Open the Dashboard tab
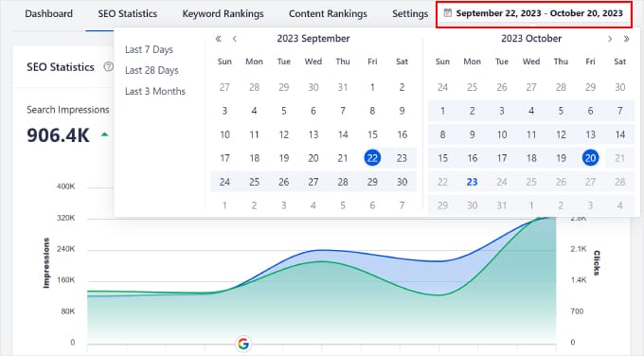The image size is (644, 356). [48, 13]
